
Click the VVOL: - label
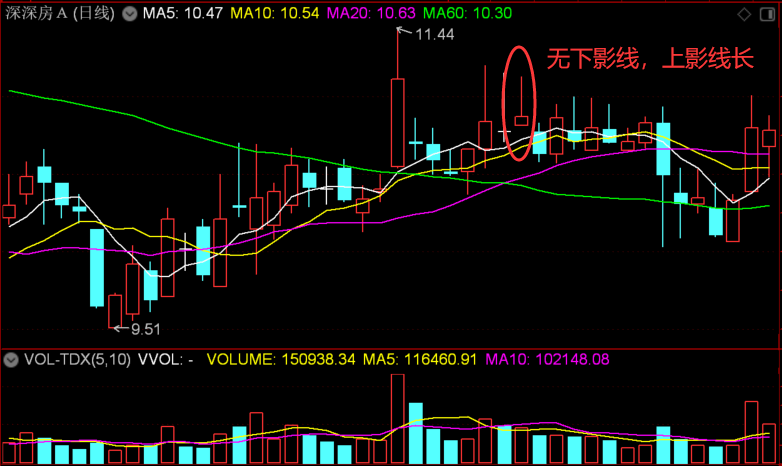coord(166,360)
